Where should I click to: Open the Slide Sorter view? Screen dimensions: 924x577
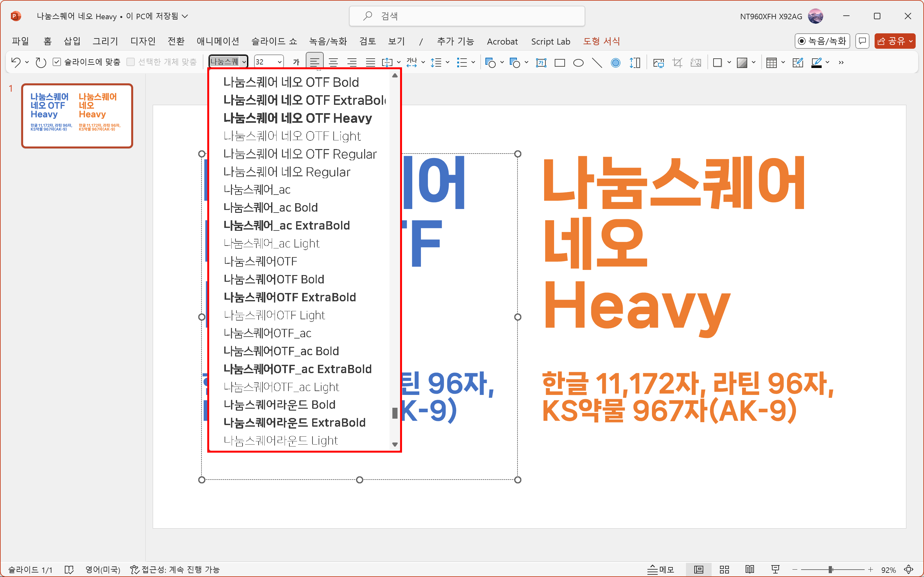coord(724,569)
